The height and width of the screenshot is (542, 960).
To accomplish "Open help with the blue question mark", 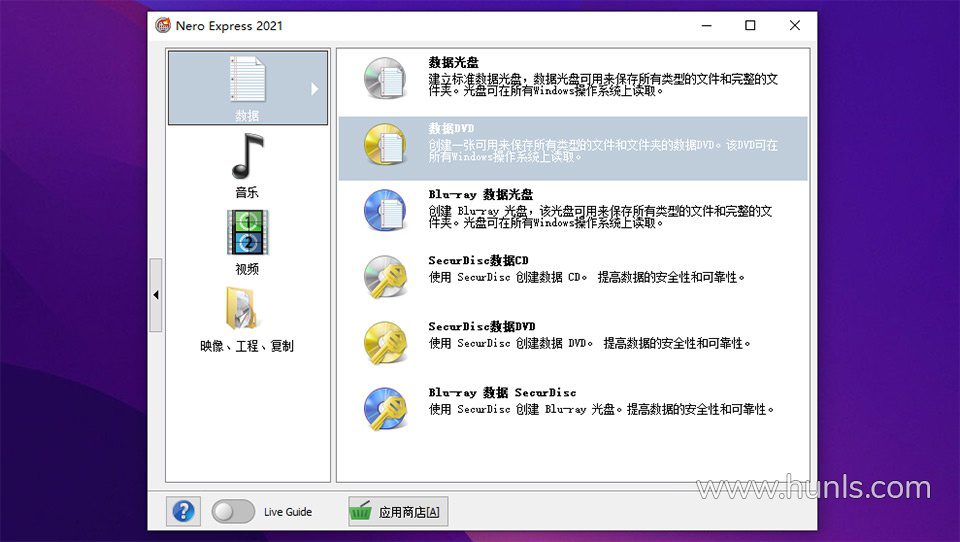I will pyautogui.click(x=183, y=511).
